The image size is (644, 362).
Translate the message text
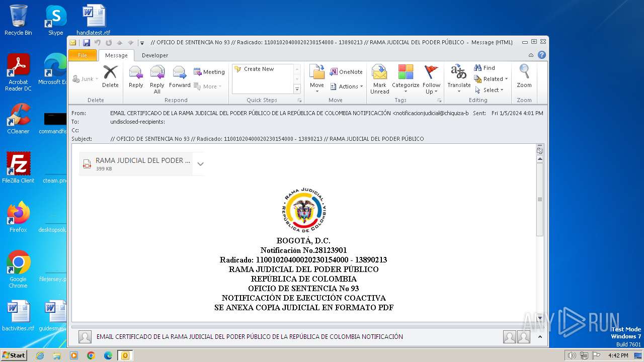click(459, 79)
